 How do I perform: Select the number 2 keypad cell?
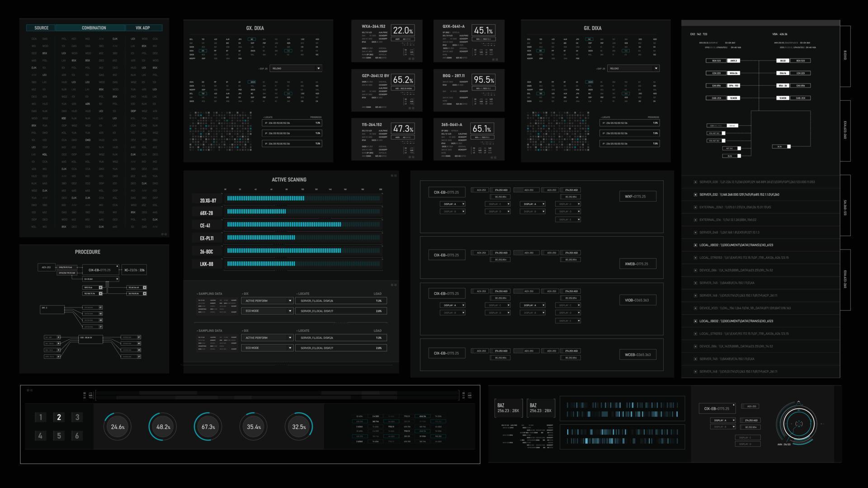(59, 417)
